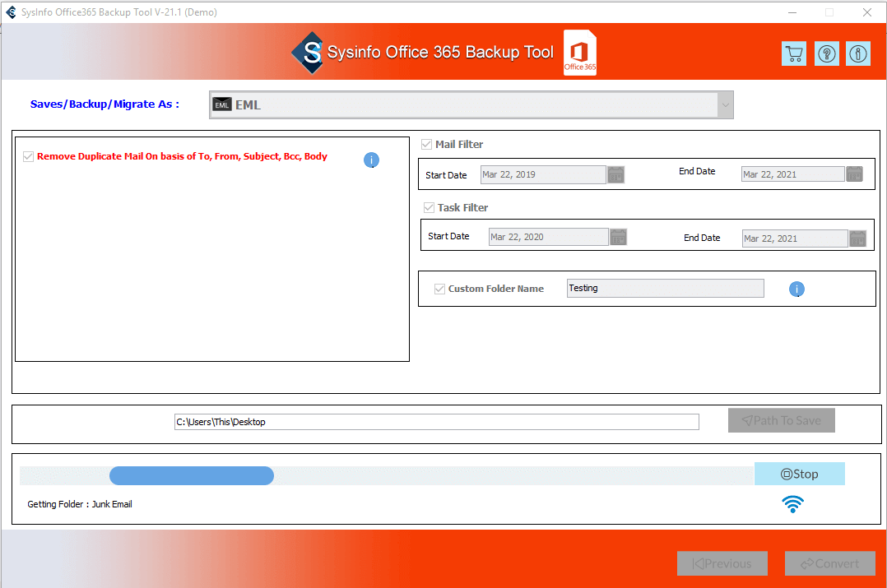Click the save path field C:\Users\This\Desktop
This screenshot has width=887, height=588.
(437, 422)
